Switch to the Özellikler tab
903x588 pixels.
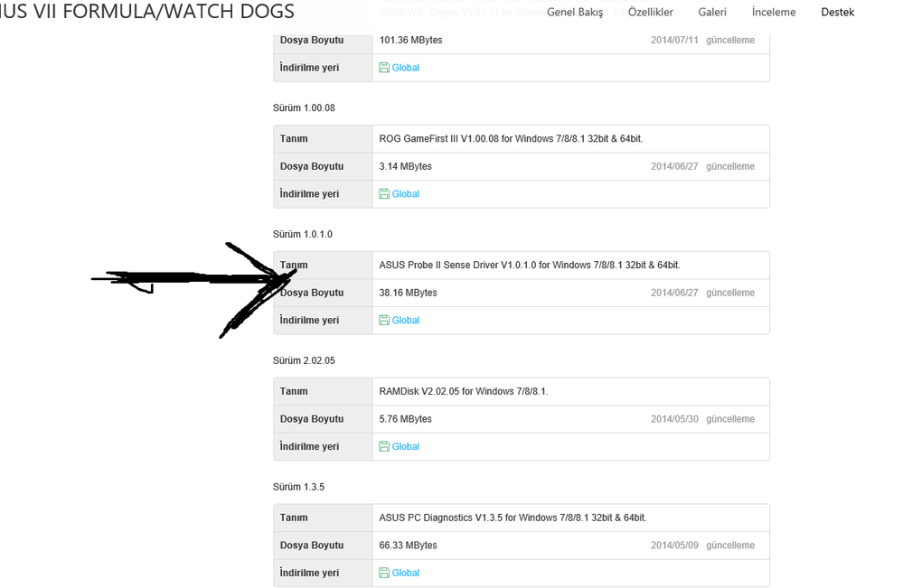[650, 12]
